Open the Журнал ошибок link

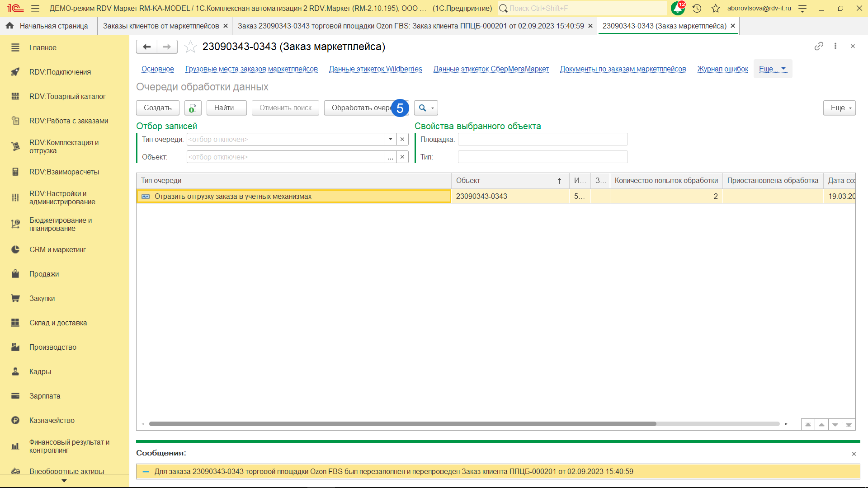722,69
